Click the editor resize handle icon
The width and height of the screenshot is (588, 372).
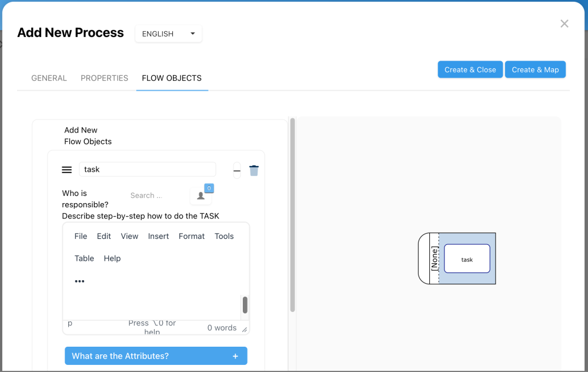(x=245, y=329)
